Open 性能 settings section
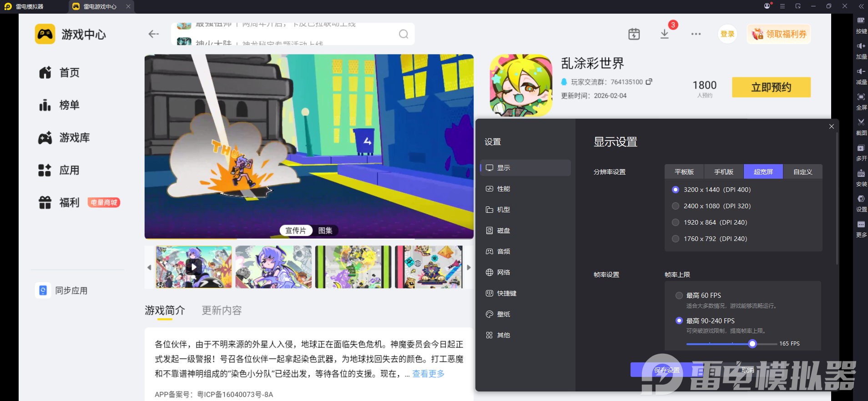Screen dimensions: 868x401 pyautogui.click(x=525, y=189)
